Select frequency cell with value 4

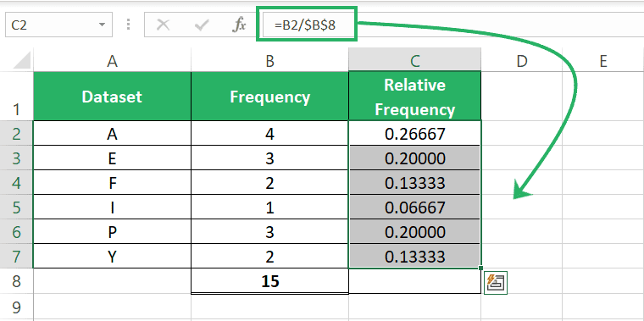pos(269,134)
